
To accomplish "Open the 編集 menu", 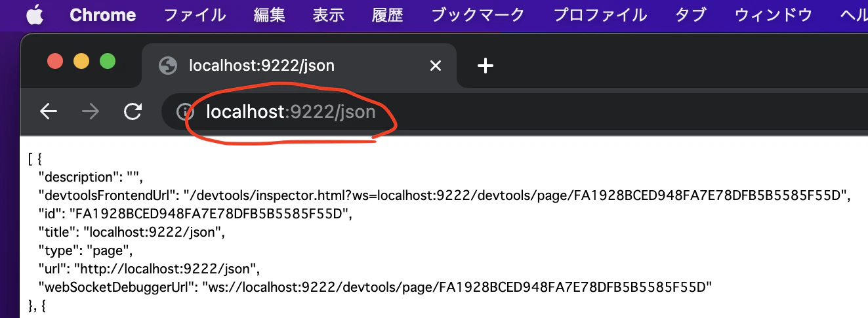I will [x=270, y=15].
